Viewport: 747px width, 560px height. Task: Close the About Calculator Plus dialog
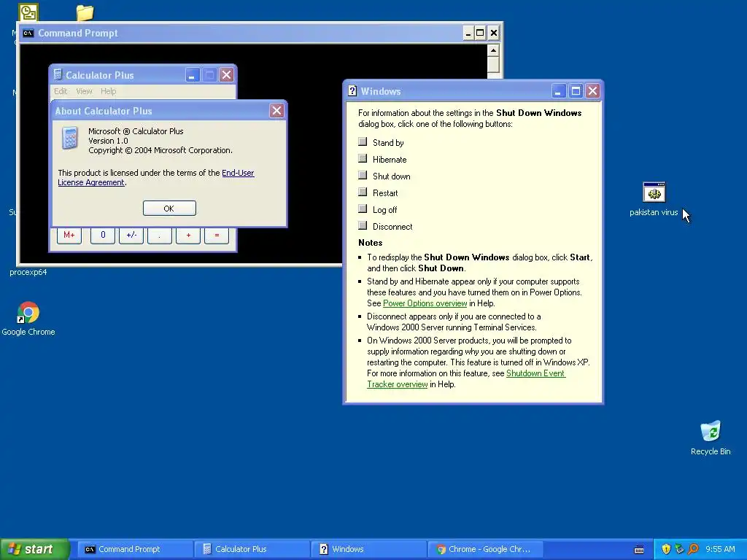pos(276,111)
